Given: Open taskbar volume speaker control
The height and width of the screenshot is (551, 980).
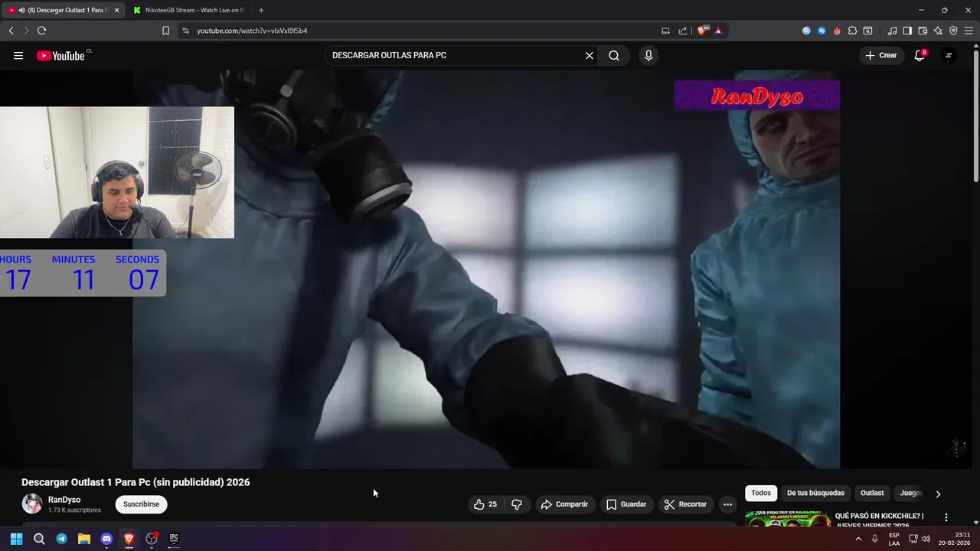Looking at the screenshot, I should (926, 539).
